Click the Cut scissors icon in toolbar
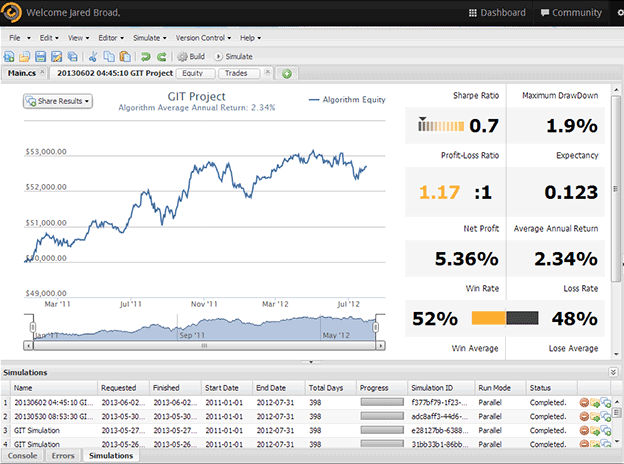Image resolution: width=624 pixels, height=464 pixels. coord(93,57)
